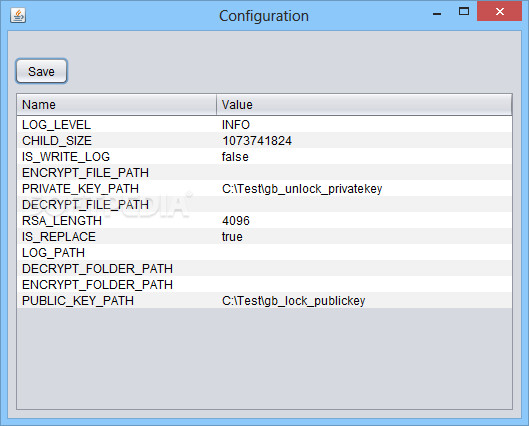Click the empty value for DECRYPT_FILE_PATH
This screenshot has width=529, height=426.
(364, 204)
